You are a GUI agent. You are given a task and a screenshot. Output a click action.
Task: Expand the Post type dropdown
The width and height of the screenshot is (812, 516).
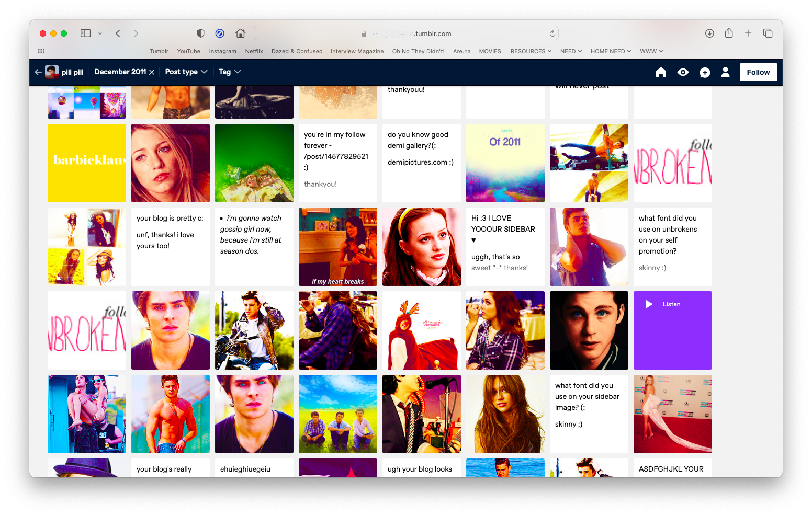point(186,72)
